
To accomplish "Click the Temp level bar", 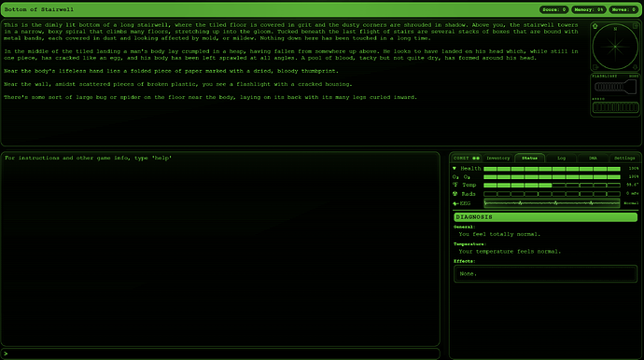I will coord(552,186).
